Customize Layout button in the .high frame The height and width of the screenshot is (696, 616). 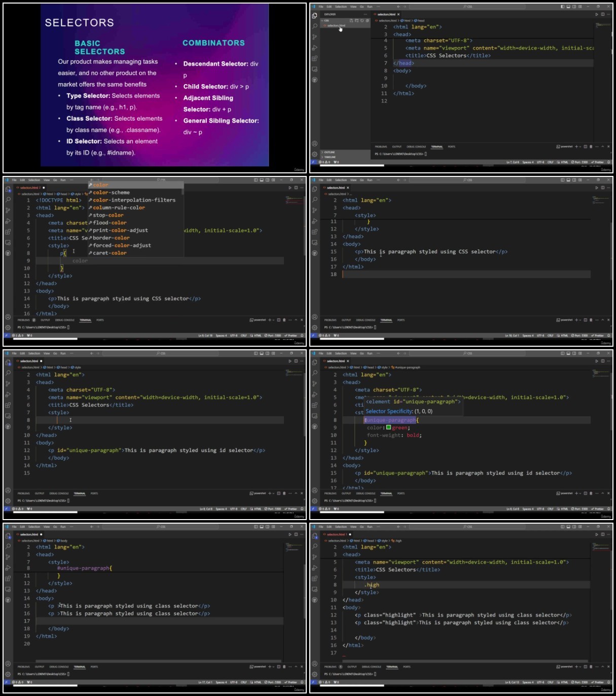pos(580,527)
